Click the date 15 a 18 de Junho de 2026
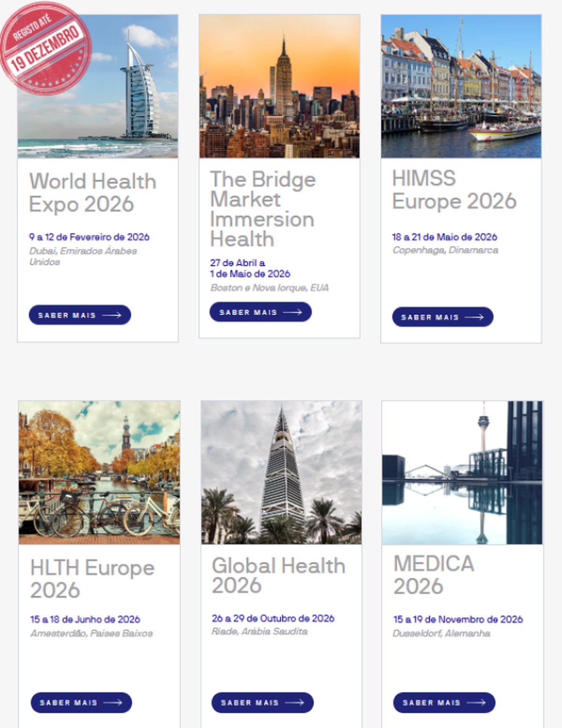The height and width of the screenshot is (728, 562). (86, 618)
